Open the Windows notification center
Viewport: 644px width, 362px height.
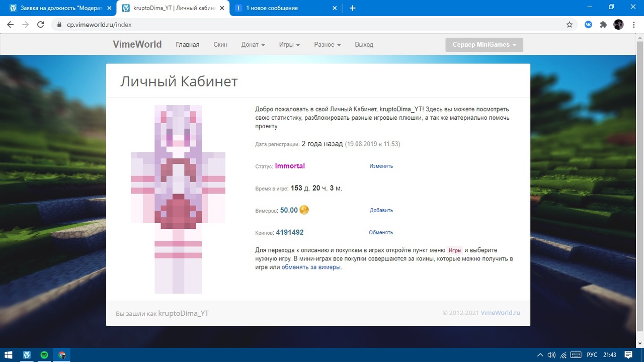click(628, 354)
